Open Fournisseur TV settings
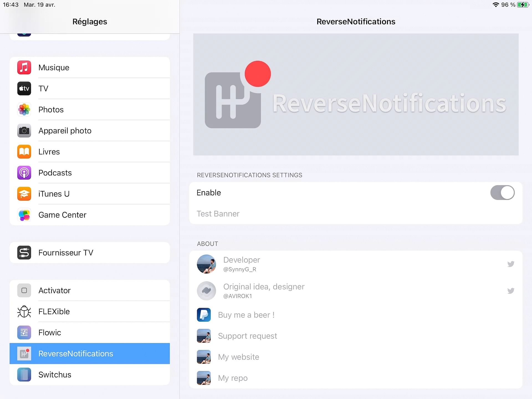This screenshot has width=532, height=399. (x=90, y=252)
